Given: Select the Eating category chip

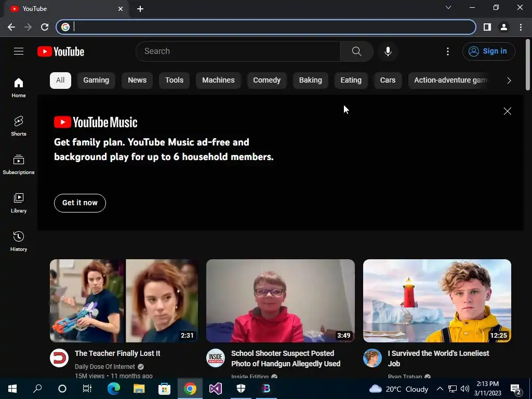Looking at the screenshot, I should [351, 81].
